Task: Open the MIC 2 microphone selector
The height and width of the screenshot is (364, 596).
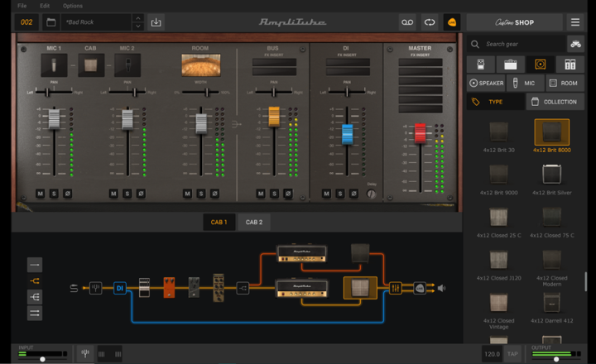Action: pyautogui.click(x=127, y=65)
